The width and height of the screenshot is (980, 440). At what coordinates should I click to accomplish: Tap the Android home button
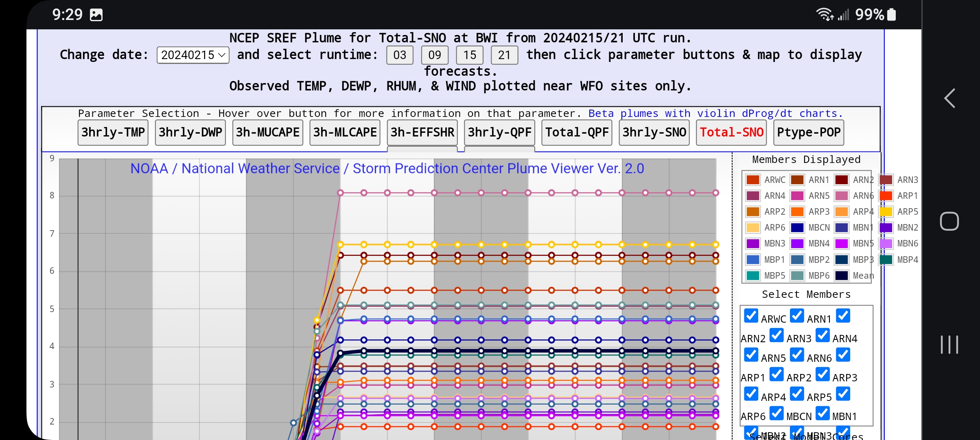click(949, 221)
